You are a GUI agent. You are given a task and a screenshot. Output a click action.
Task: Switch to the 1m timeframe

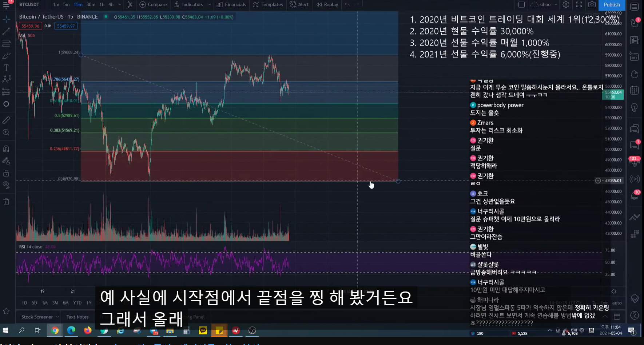pos(56,5)
